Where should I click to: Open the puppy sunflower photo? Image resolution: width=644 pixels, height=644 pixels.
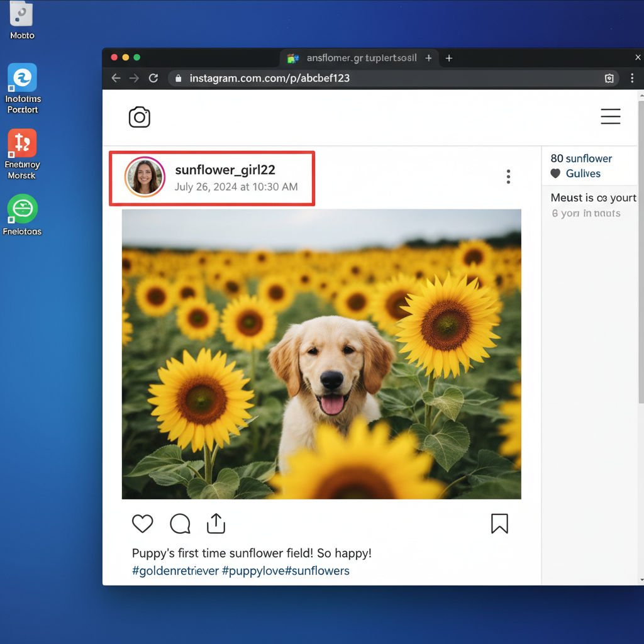click(x=321, y=354)
